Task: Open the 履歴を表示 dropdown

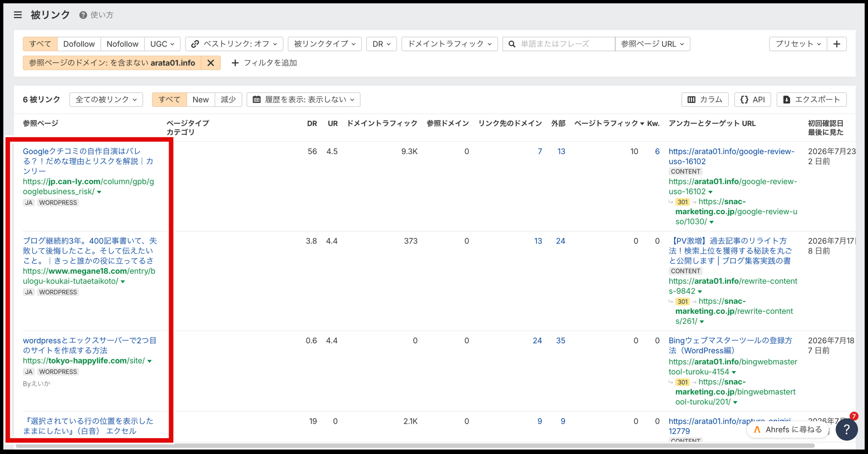Action: coord(303,100)
